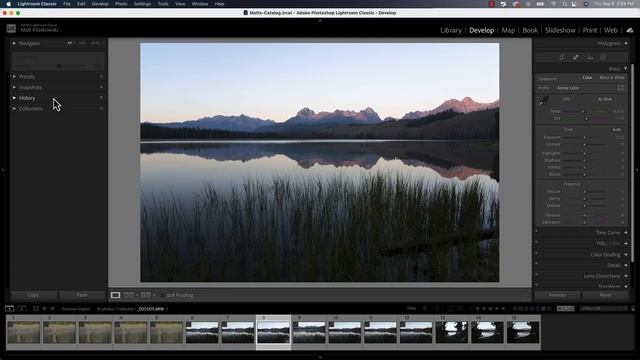Add a new preset with plus icon
The height and width of the screenshot is (360, 640).
click(101, 76)
